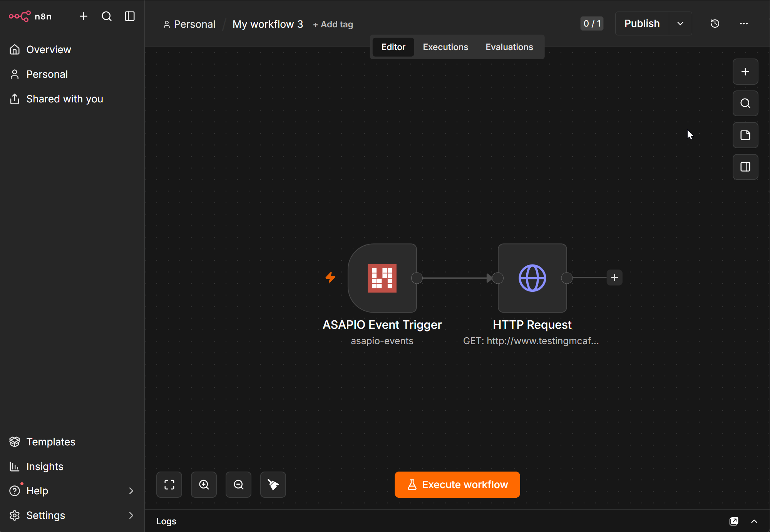Screen dimensions: 770x532
Task: Click trigger lightning bolt icon
Action: (330, 277)
